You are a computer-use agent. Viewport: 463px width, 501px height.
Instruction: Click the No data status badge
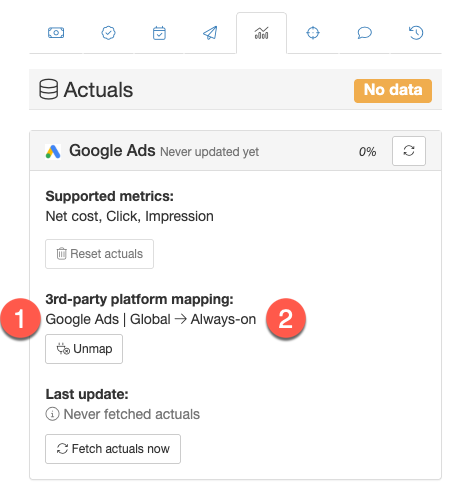coord(393,91)
